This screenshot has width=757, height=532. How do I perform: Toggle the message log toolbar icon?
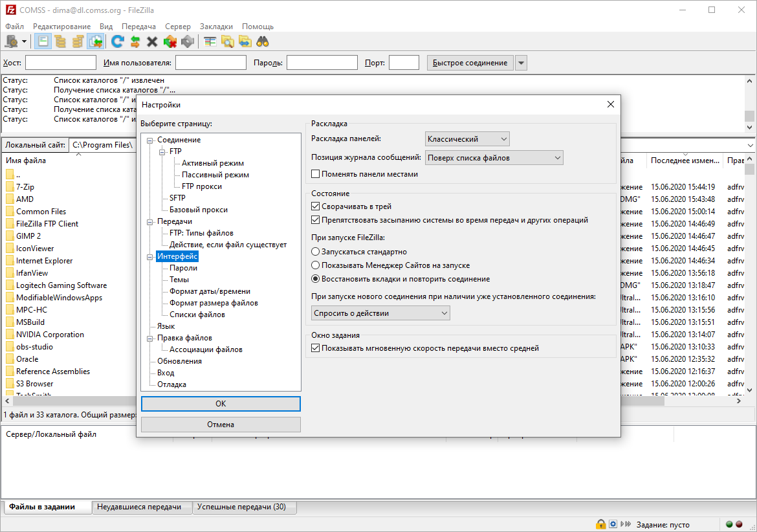(43, 42)
